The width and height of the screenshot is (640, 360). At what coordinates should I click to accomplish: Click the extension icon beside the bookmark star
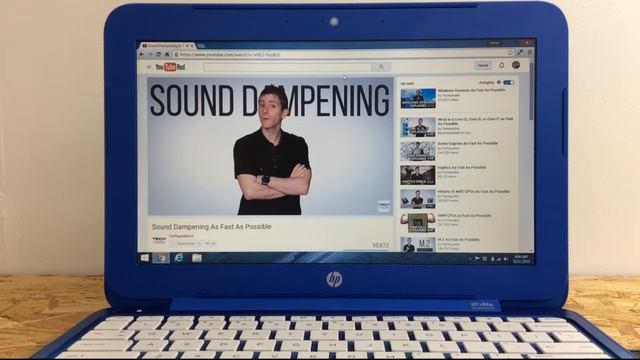tap(520, 52)
